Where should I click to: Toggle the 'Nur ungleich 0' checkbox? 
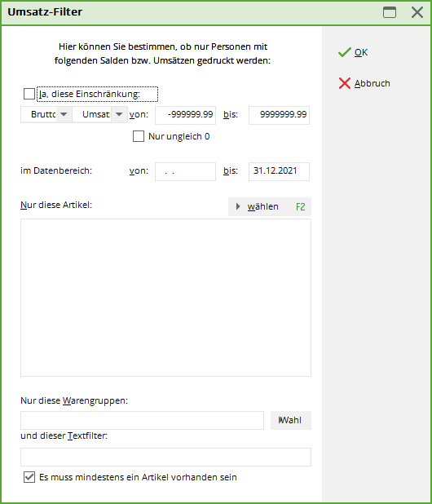(139, 136)
